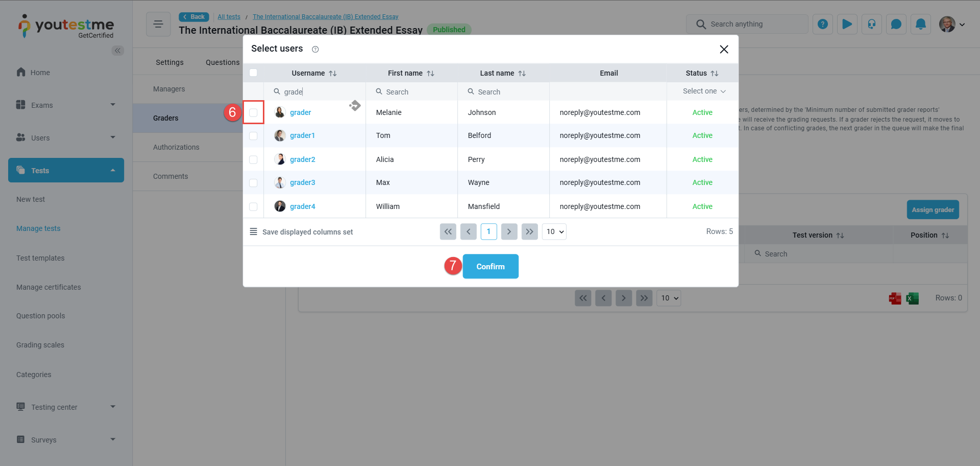Check the box for user grader
Screen dimensions: 980x466
[253, 112]
